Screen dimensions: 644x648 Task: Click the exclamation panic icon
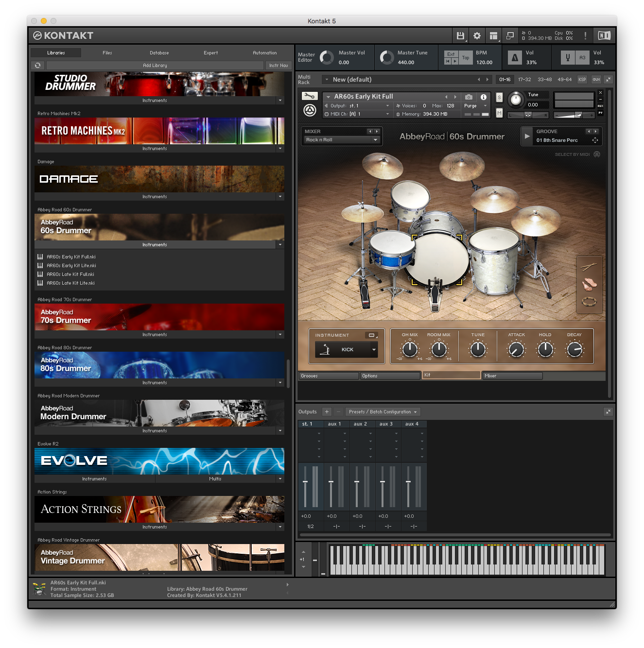click(x=585, y=35)
